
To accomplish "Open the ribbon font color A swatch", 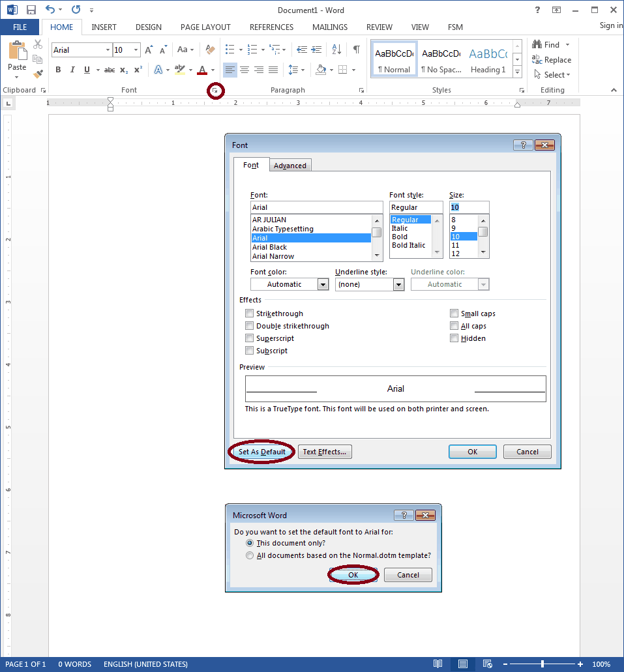I will pyautogui.click(x=202, y=70).
